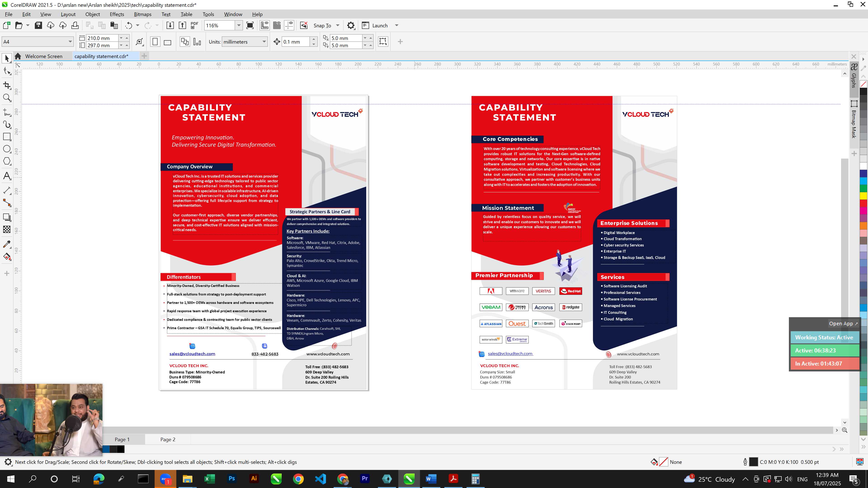The height and width of the screenshot is (488, 868).
Task: Open the page size A4 dropdown
Action: pos(70,42)
